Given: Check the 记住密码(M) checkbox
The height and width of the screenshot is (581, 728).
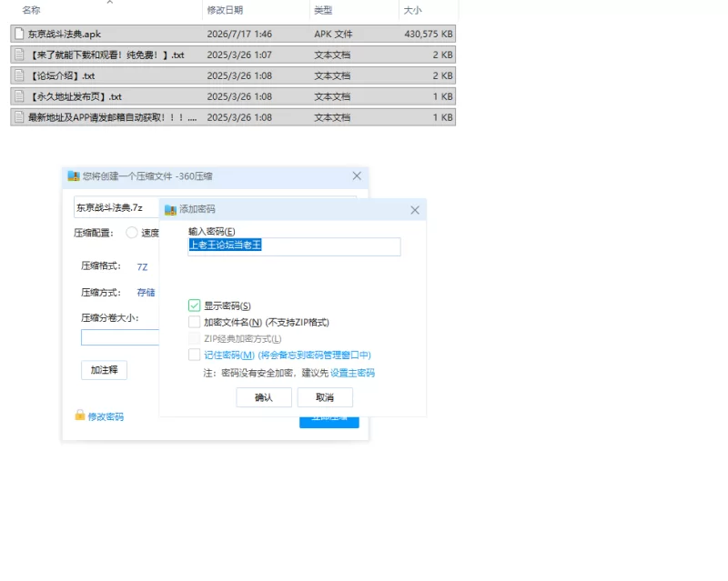Looking at the screenshot, I should point(194,355).
